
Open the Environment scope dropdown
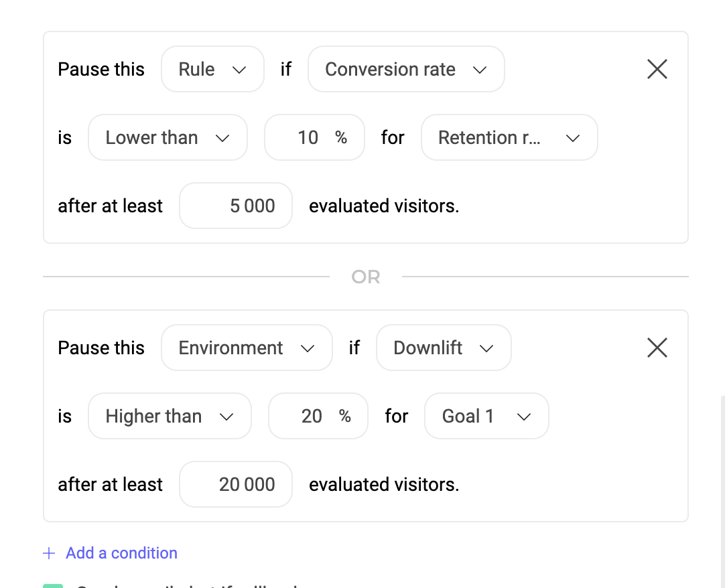(246, 348)
